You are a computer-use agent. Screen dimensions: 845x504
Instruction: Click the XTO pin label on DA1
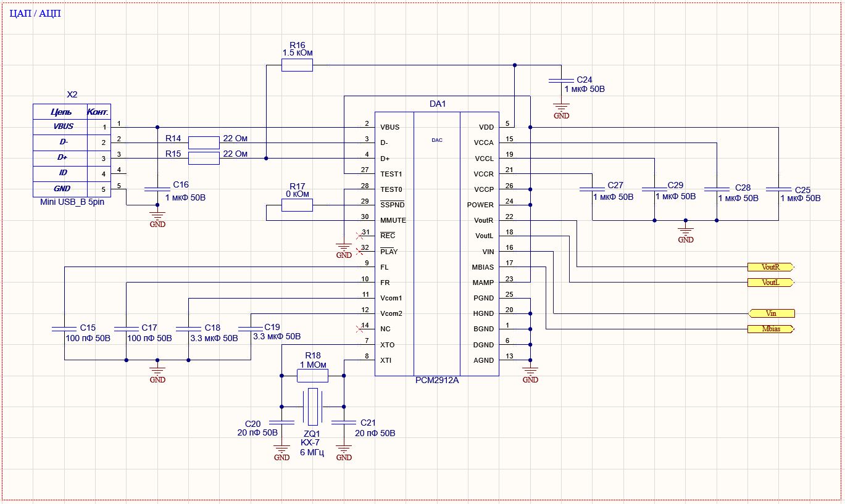click(x=388, y=345)
